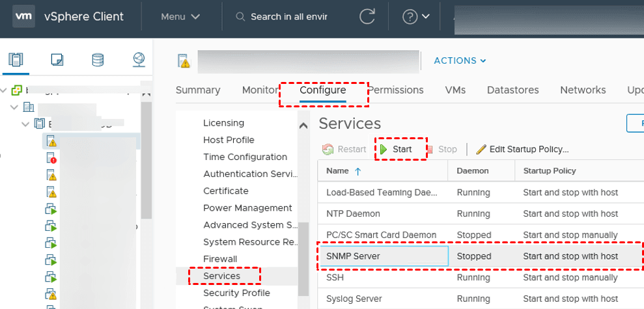The image size is (644, 309).
Task: Select the SNMP Server service row
Action: pyautogui.click(x=383, y=256)
